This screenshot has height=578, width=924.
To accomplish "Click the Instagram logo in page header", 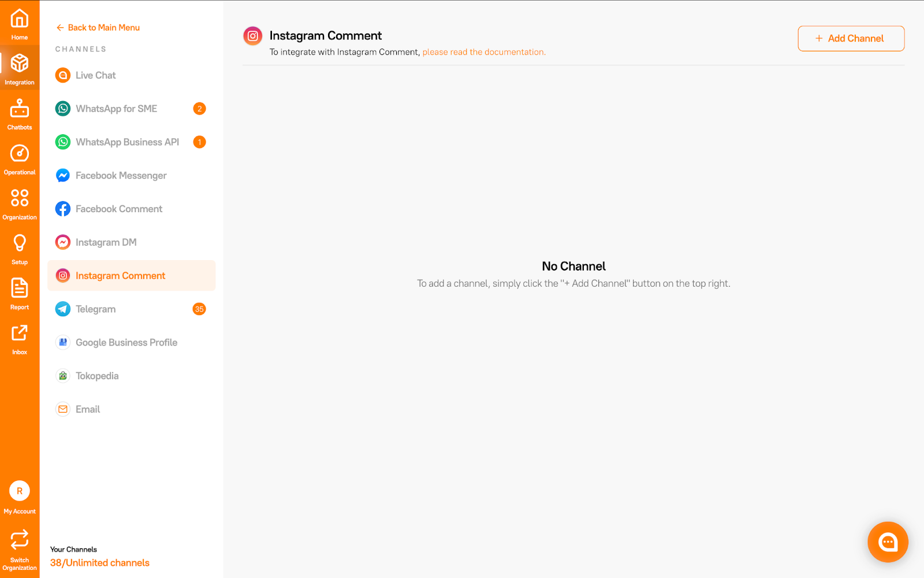I will [253, 36].
